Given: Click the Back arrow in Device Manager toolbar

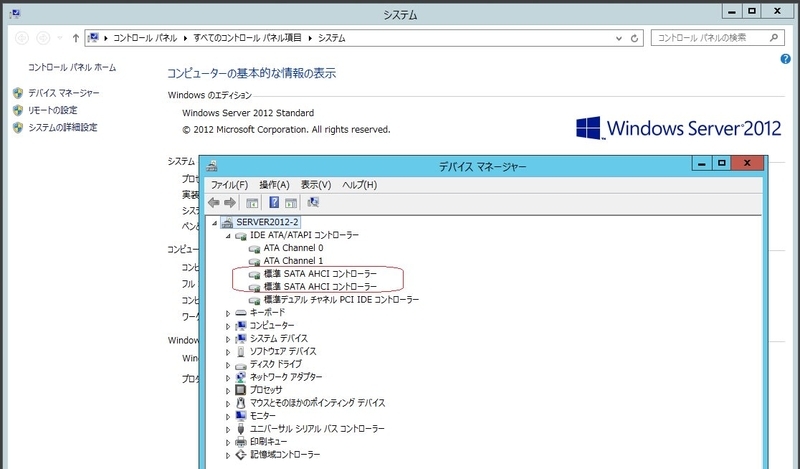Looking at the screenshot, I should (214, 203).
